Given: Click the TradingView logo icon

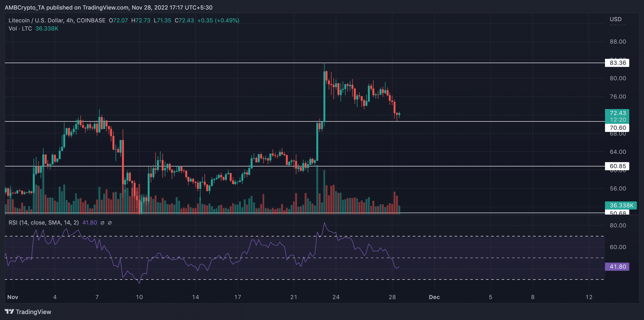Looking at the screenshot, I should pyautogui.click(x=9, y=312).
